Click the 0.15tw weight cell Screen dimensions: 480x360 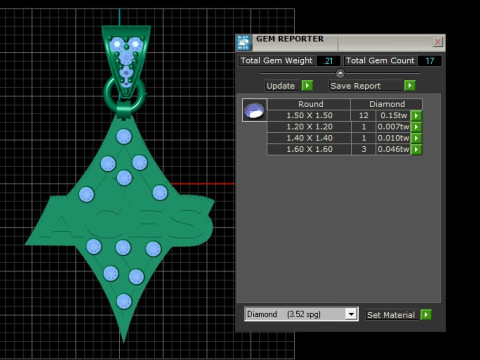point(393,115)
